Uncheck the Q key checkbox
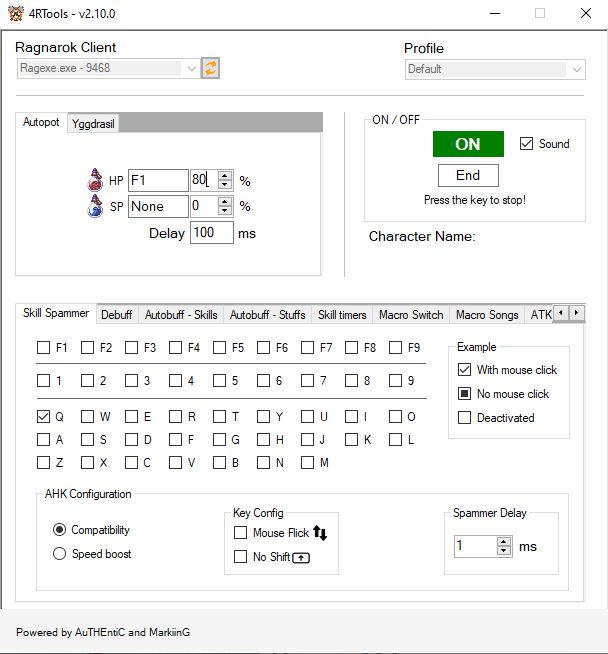 [x=43, y=416]
